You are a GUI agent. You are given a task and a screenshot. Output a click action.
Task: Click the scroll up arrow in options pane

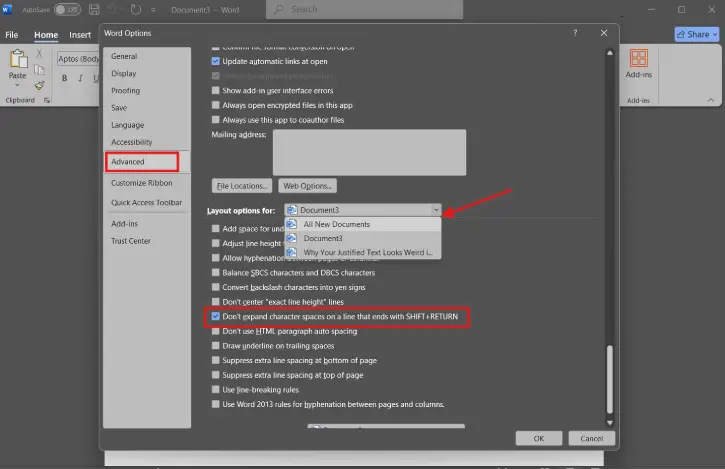click(x=610, y=53)
